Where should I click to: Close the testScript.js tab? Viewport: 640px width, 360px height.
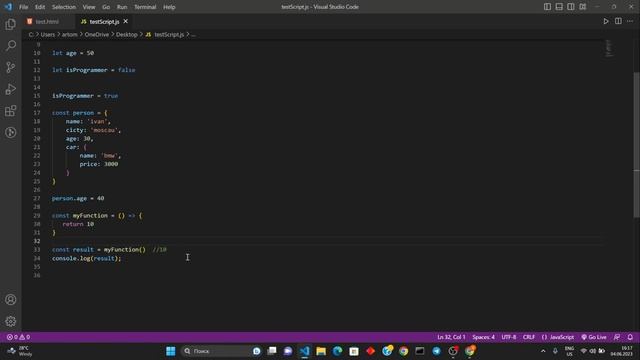click(x=126, y=21)
